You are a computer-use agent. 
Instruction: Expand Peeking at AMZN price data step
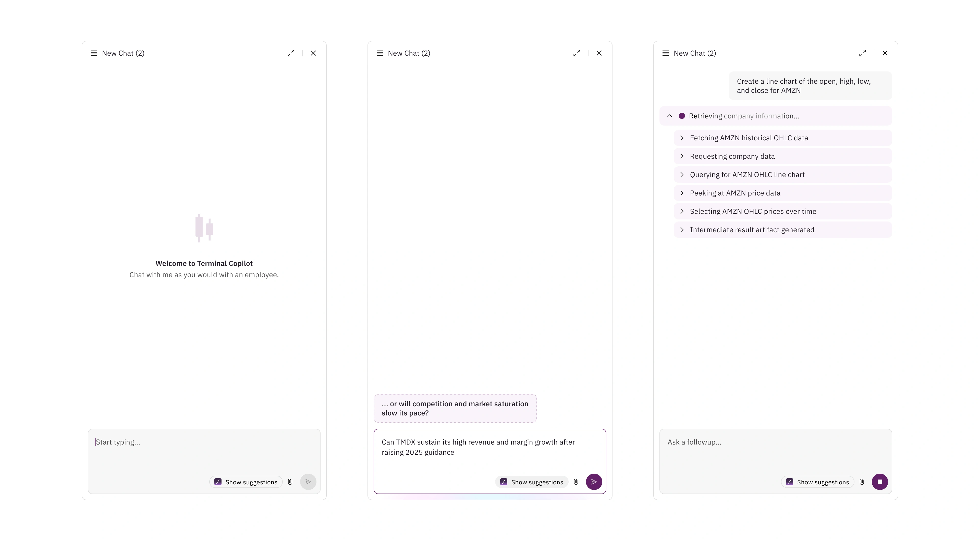point(682,193)
